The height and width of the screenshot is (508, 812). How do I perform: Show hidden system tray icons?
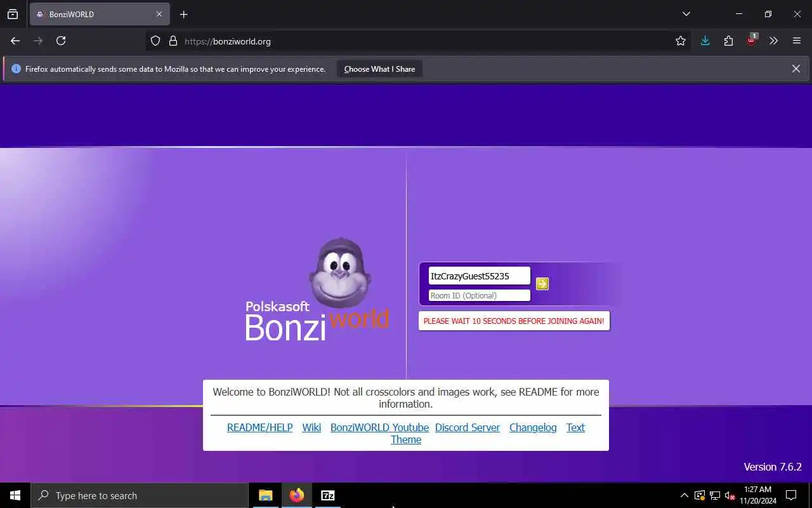click(684, 495)
